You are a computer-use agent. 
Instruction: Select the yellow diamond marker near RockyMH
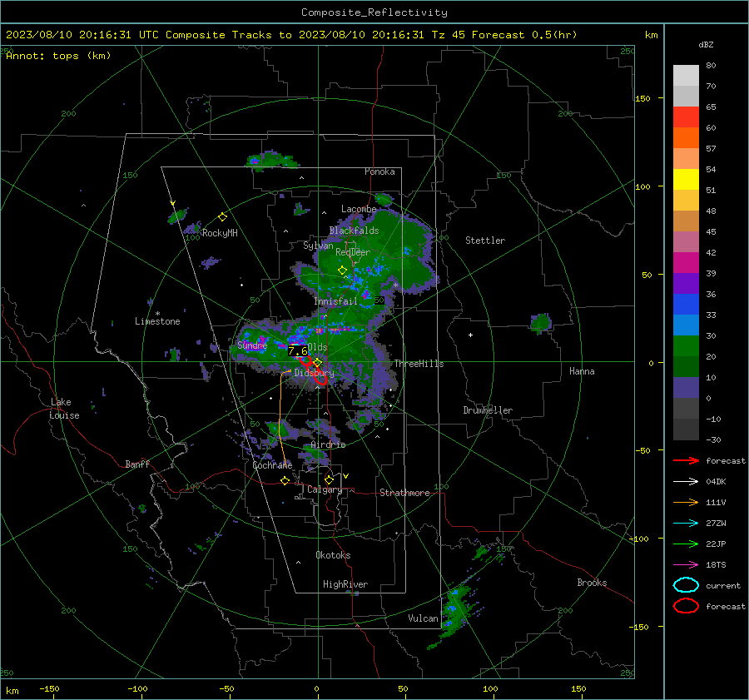click(x=222, y=217)
